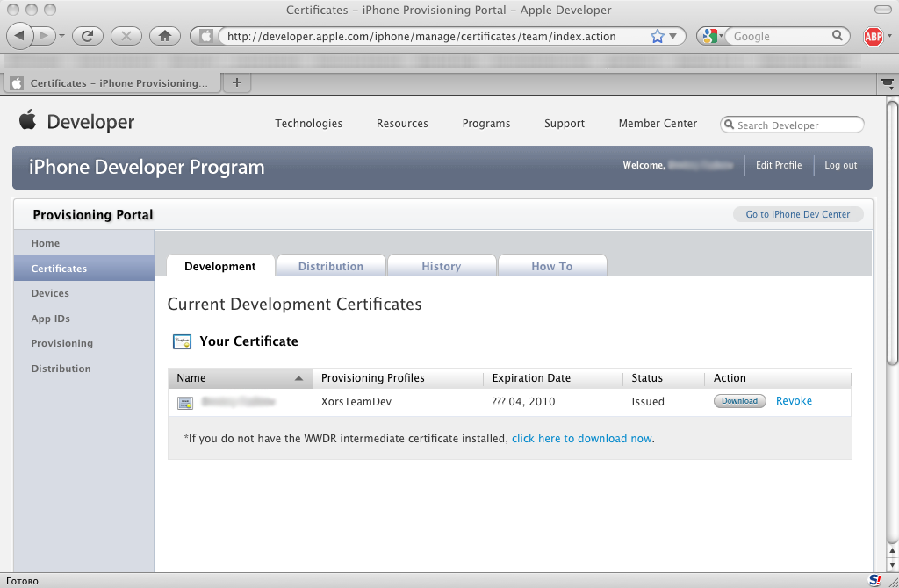Click the Log out link
This screenshot has width=899, height=588.
point(840,165)
